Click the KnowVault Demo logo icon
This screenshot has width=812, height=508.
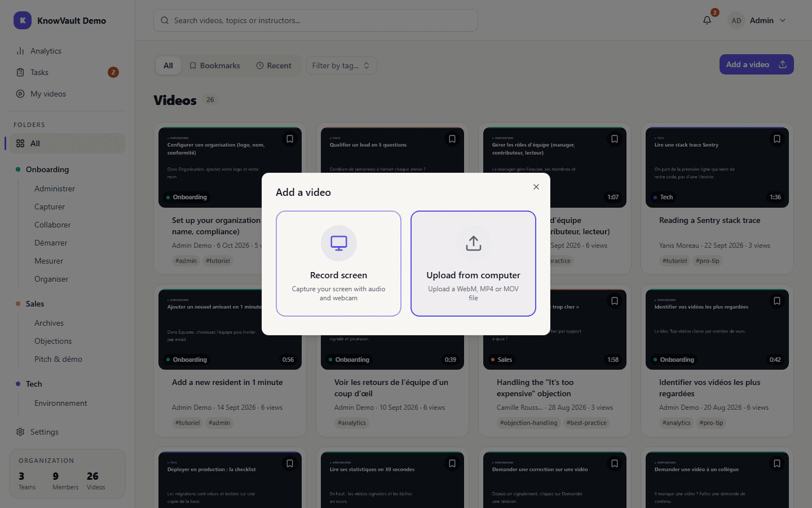[x=23, y=20]
